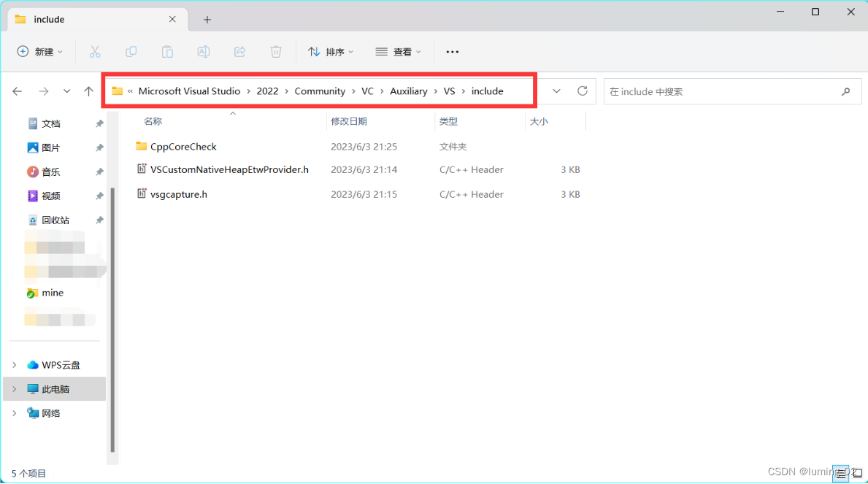868x484 pixels.
Task: Click the 在 include 中搜索 search box
Action: [731, 91]
